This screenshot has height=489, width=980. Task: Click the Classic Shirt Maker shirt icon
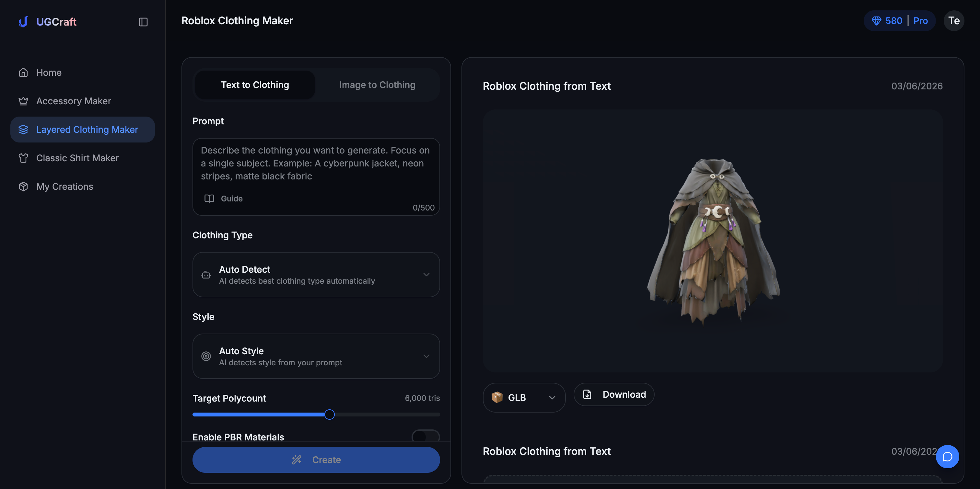(x=23, y=158)
